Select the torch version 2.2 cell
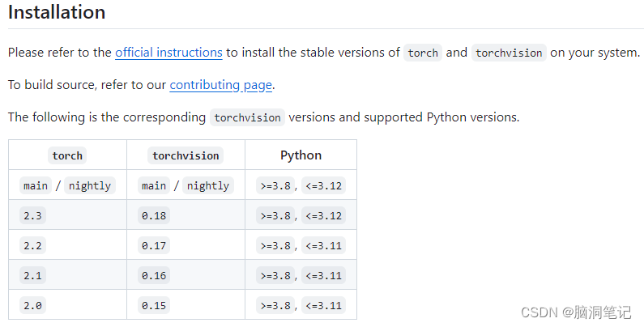 [x=32, y=245]
